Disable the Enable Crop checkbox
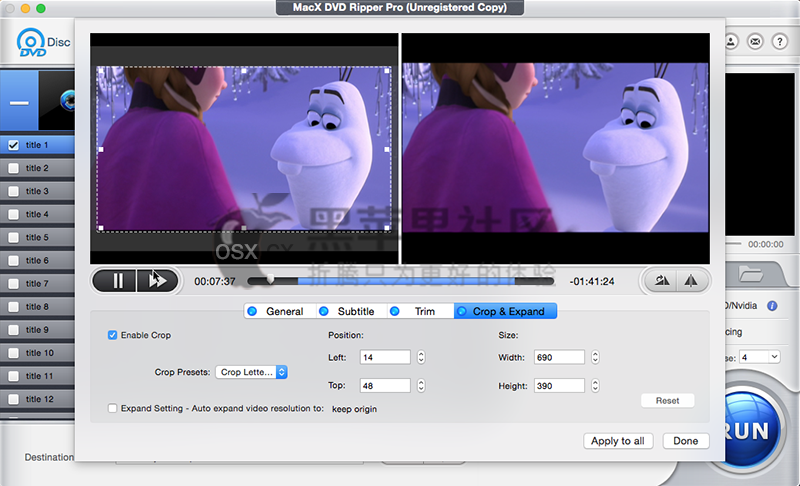Image resolution: width=800 pixels, height=486 pixels. [x=112, y=335]
